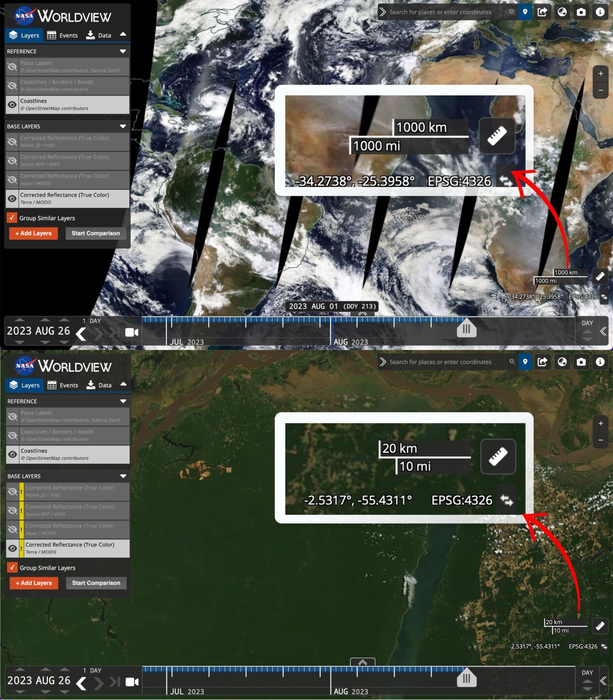Show Coastlines / Borders / Roads in upper window
Viewport: 613px width, 700px height.
(12, 86)
